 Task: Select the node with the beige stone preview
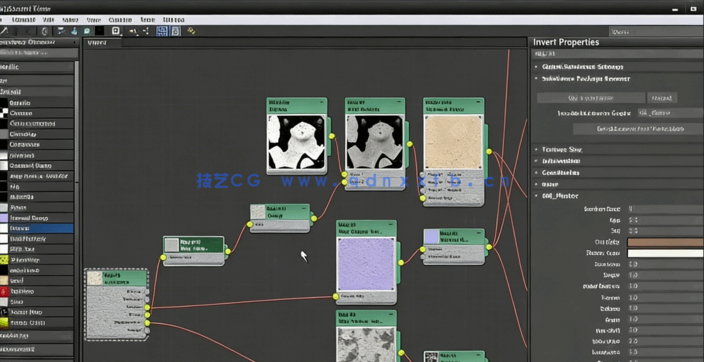coord(453,152)
